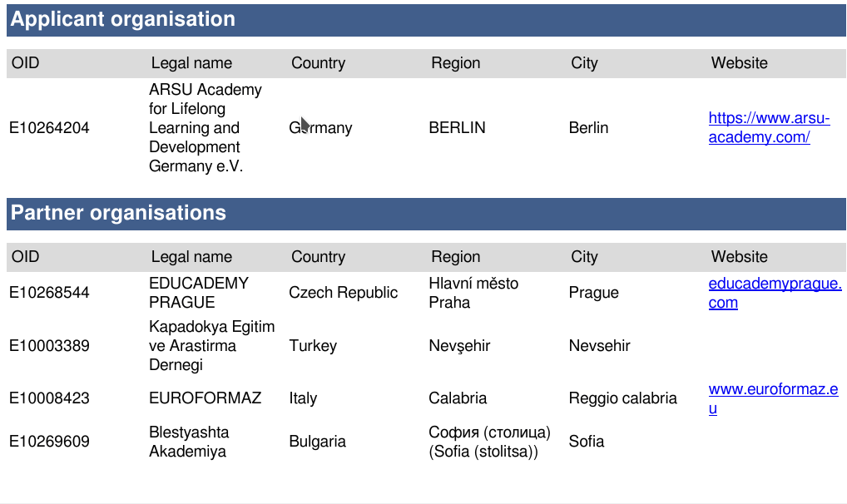The height and width of the screenshot is (504, 847).
Task: Select OID E10269609 for the Bulgarian partner
Action: [49, 442]
